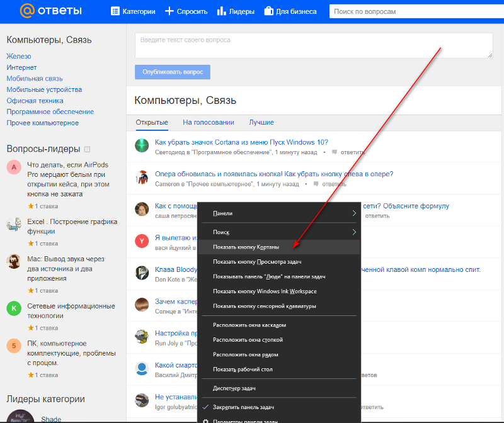Open the Мобильные устройства category link
504x423 pixels.
44,89
